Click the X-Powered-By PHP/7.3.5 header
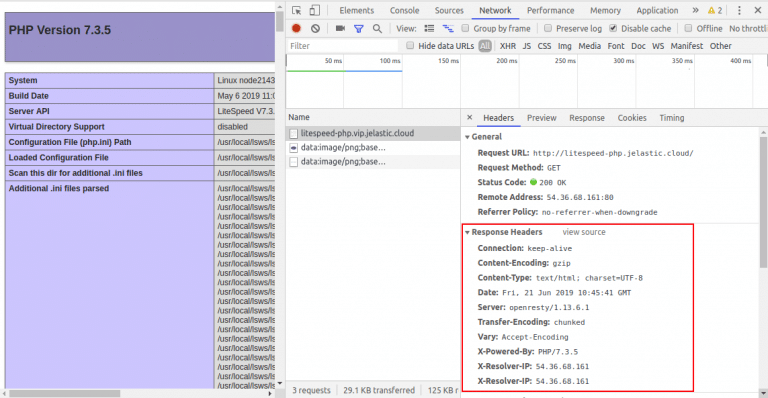This screenshot has height=398, width=768. click(x=528, y=351)
